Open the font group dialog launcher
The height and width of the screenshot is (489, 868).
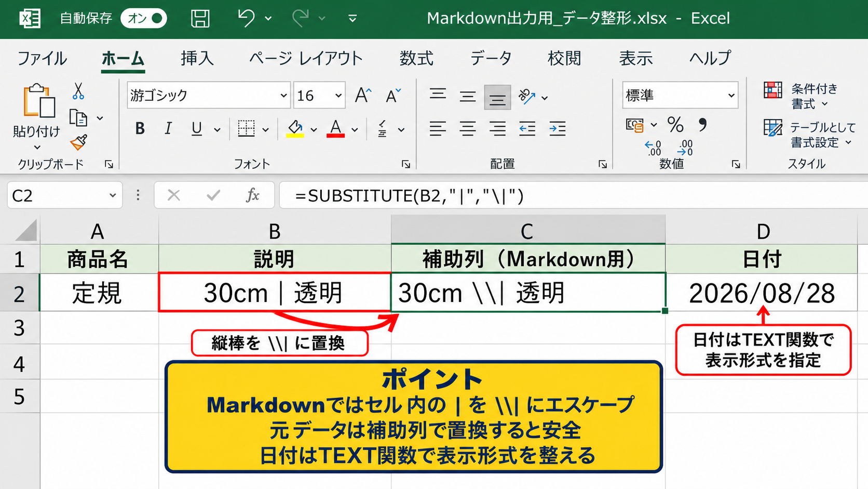(x=406, y=164)
